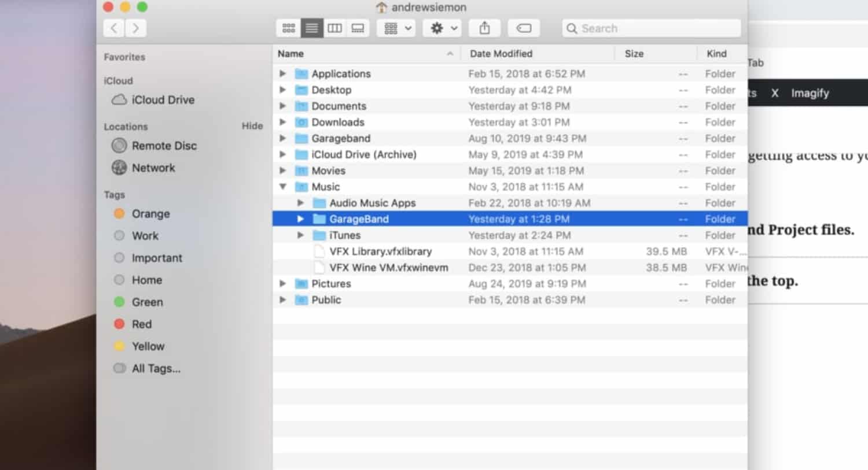This screenshot has width=868, height=470.
Task: Expand the iTunes folder triangle
Action: (300, 235)
